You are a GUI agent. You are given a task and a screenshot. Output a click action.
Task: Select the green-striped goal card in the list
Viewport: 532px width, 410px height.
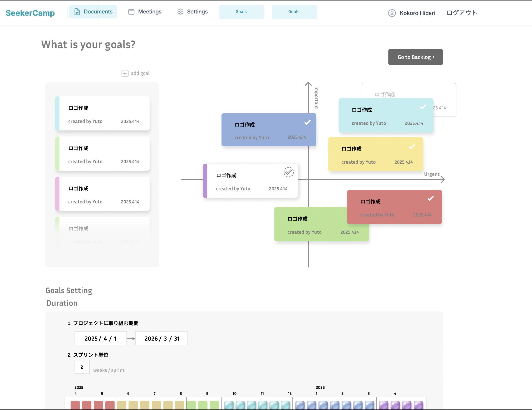[x=102, y=154]
